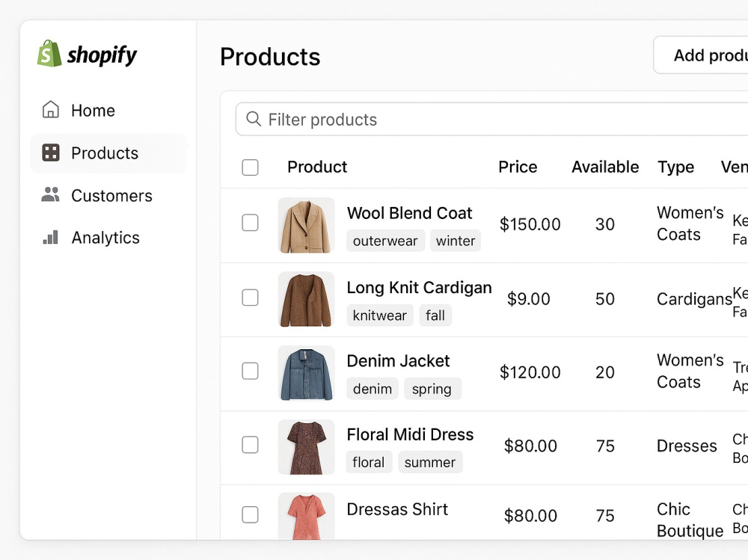This screenshot has width=748, height=560.
Task: Click Denim Jacket availability 20
Action: 605,372
